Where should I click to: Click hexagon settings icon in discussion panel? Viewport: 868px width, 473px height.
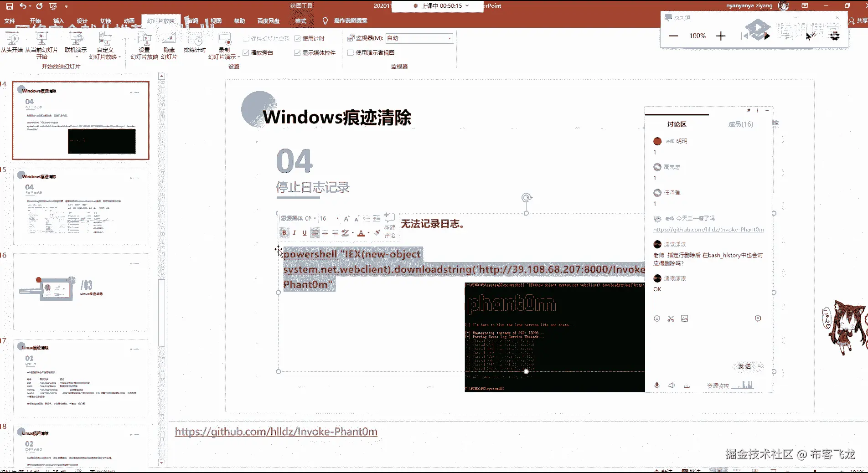758,319
